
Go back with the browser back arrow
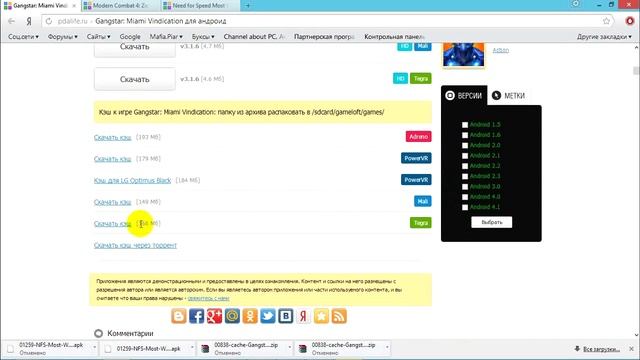coord(11,21)
